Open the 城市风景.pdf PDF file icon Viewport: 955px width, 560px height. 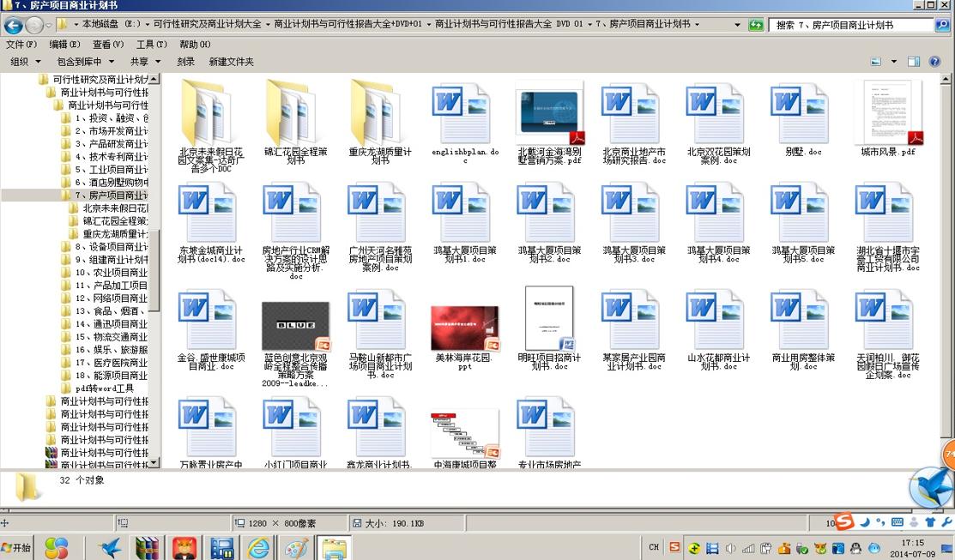point(884,111)
